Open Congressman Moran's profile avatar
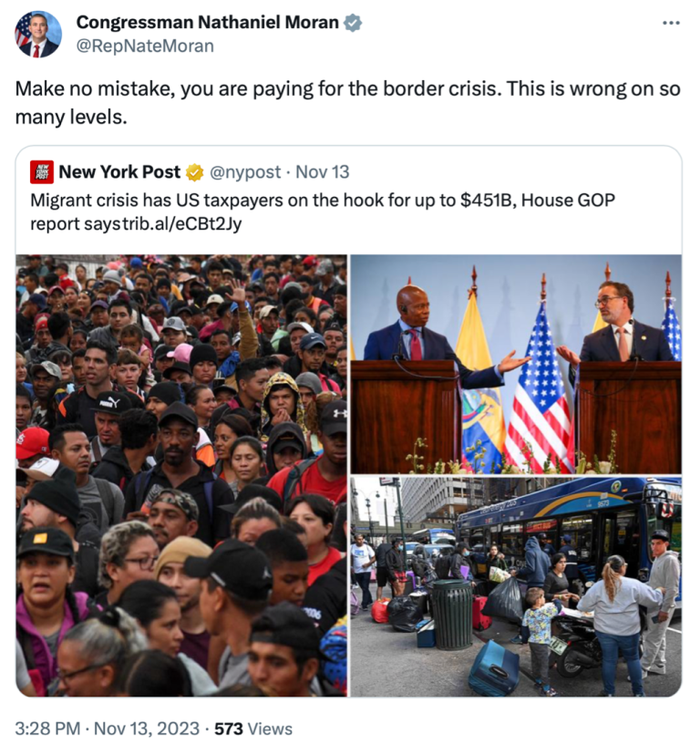This screenshot has width=700, height=755. [38, 34]
